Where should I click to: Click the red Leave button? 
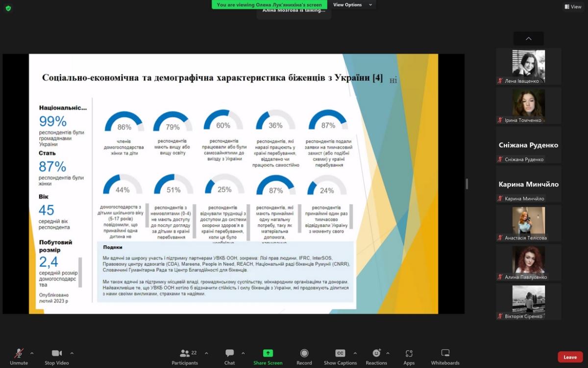pyautogui.click(x=570, y=357)
